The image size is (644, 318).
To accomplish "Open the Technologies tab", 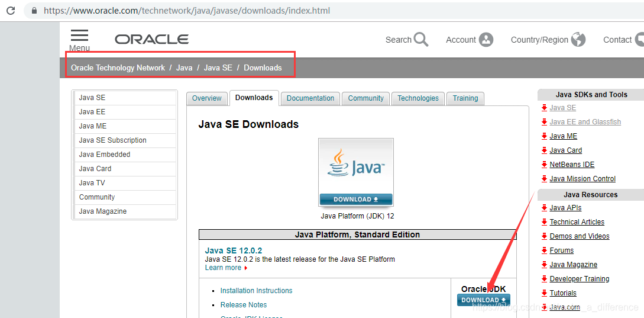I will (418, 98).
